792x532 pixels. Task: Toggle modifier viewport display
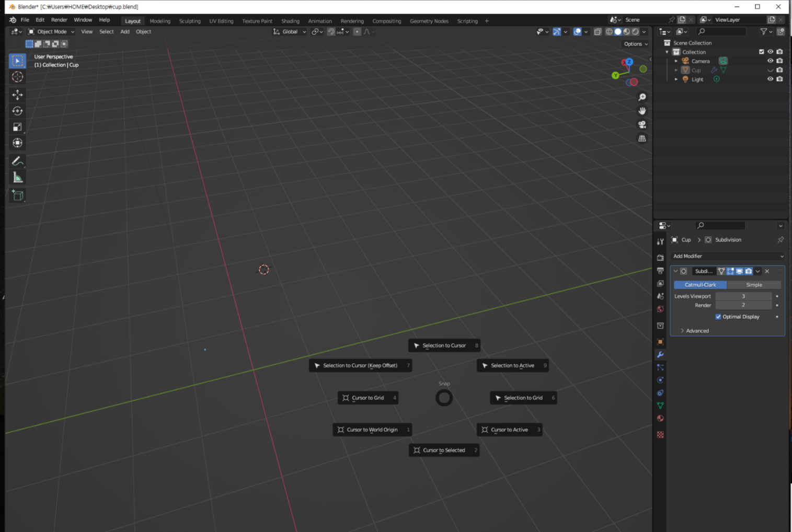pyautogui.click(x=739, y=271)
